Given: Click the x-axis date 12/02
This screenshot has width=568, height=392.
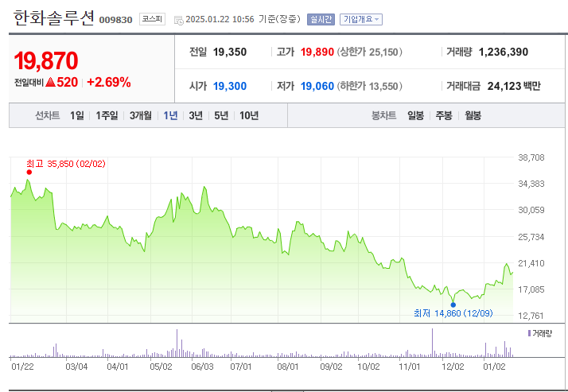Looking at the screenshot, I should tap(453, 367).
